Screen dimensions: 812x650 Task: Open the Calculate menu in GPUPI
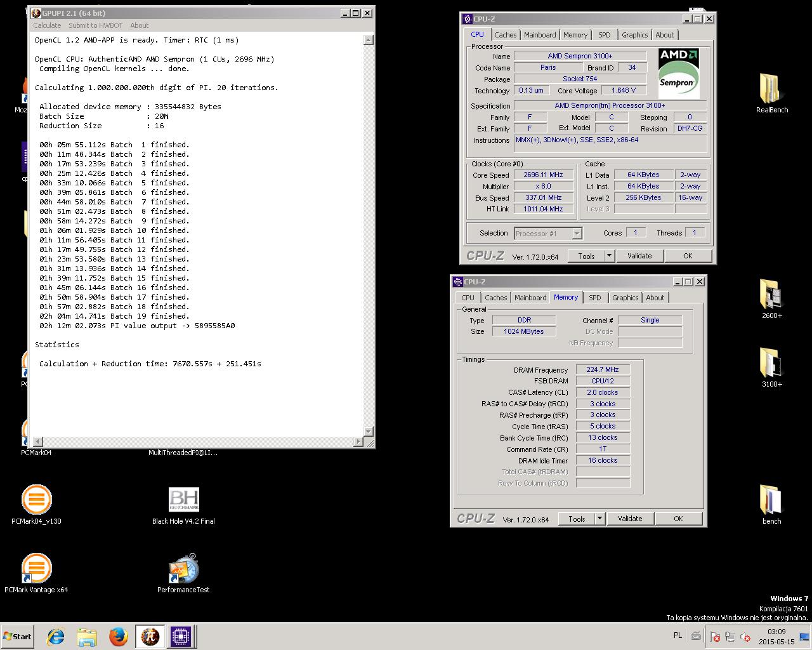[47, 25]
